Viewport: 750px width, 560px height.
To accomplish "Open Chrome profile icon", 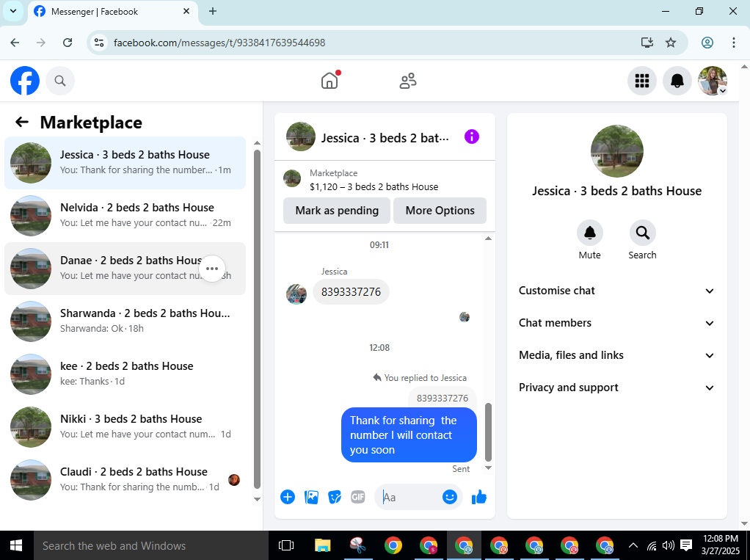I will click(707, 43).
